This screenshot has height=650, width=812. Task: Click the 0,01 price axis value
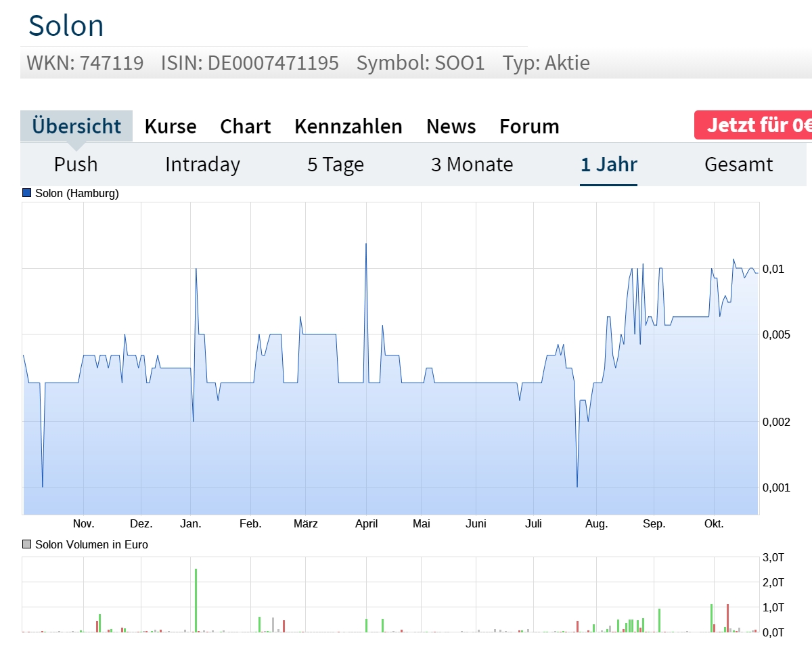(773, 269)
